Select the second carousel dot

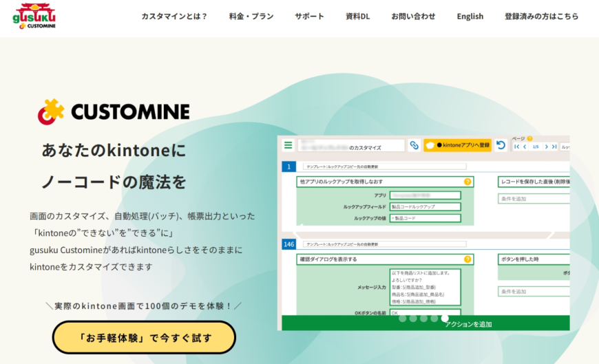[413, 319]
